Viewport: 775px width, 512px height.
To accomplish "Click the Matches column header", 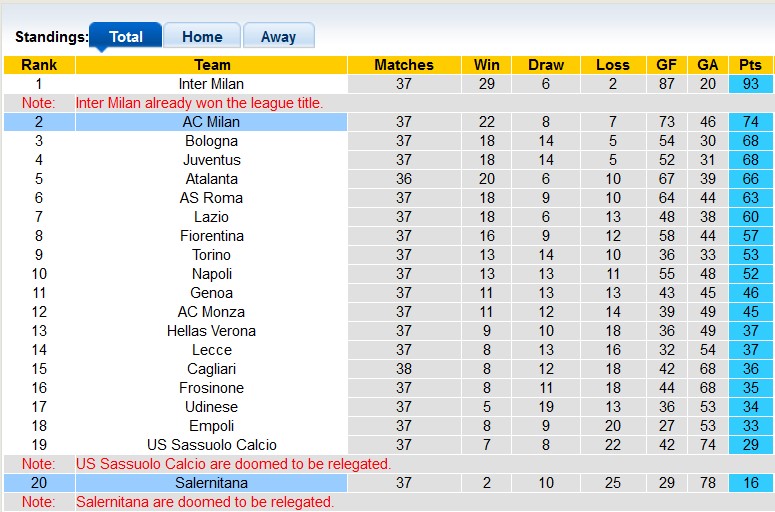I will pos(404,65).
